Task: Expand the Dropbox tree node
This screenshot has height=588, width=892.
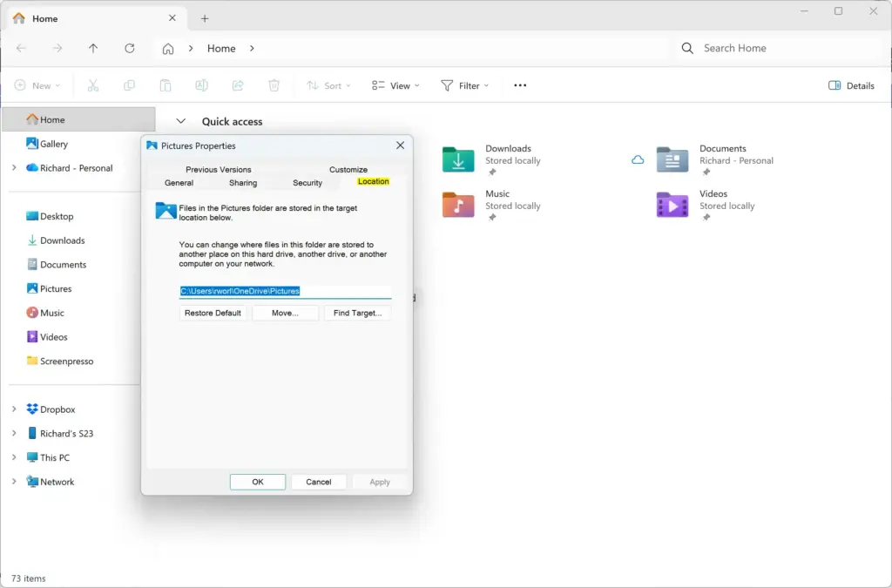Action: click(x=14, y=409)
